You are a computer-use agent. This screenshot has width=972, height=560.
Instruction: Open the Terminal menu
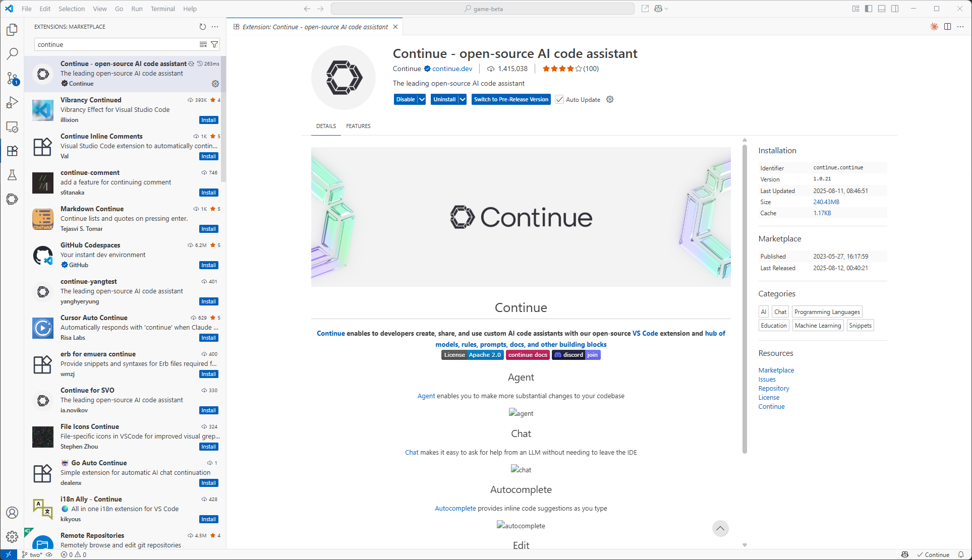click(x=162, y=9)
